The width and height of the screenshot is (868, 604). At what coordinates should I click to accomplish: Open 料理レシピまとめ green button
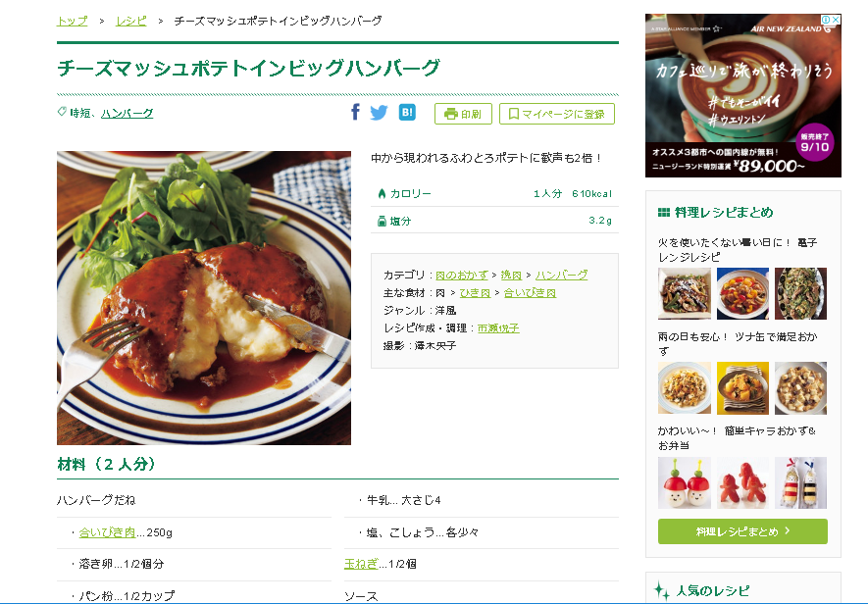click(x=742, y=531)
